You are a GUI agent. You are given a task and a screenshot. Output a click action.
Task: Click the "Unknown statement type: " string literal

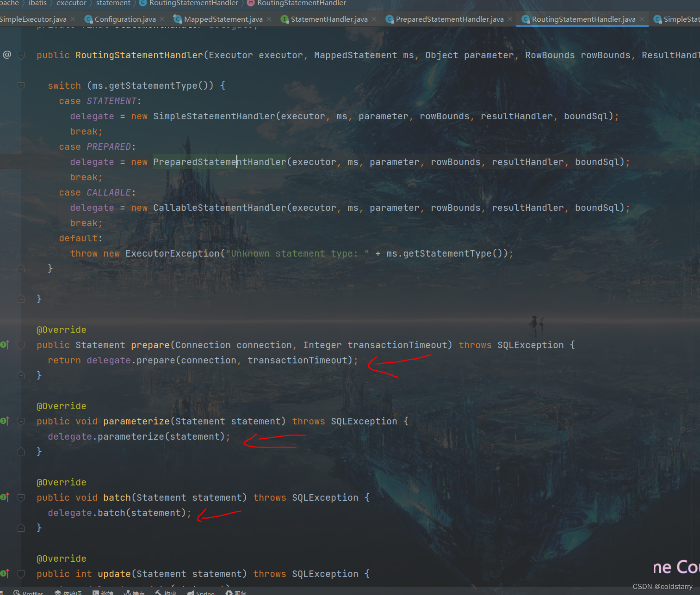pyautogui.click(x=297, y=253)
